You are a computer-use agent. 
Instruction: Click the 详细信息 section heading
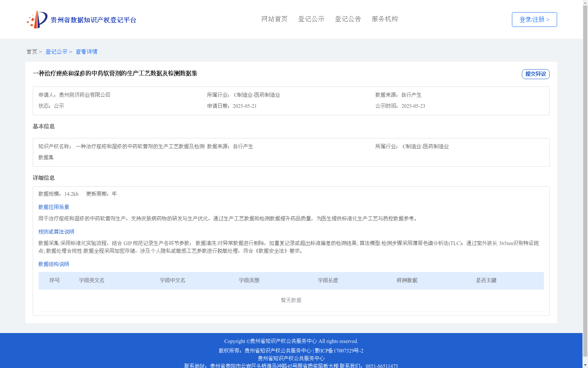(x=44, y=178)
